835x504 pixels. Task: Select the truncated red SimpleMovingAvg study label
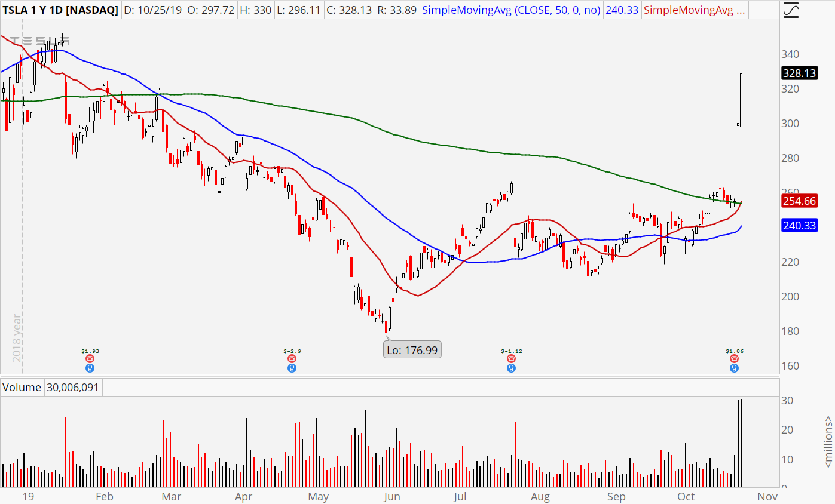tap(695, 10)
